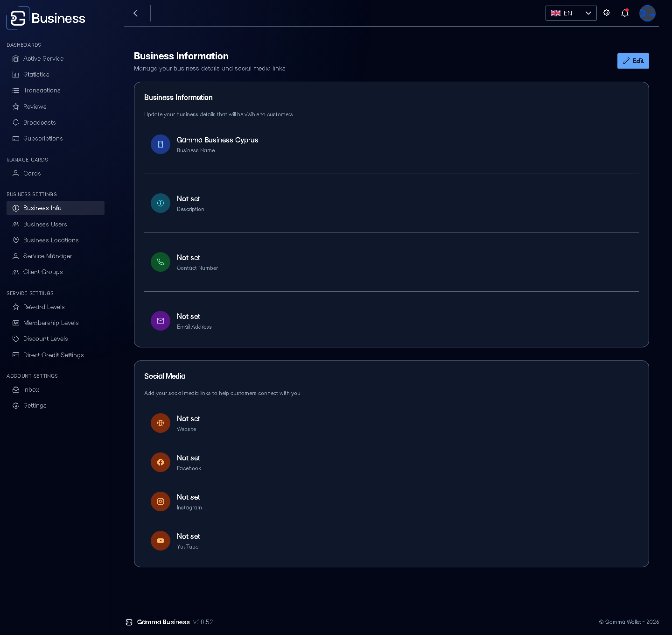Click the Statistics chart icon in sidebar
Image resolution: width=672 pixels, height=635 pixels.
pos(16,75)
